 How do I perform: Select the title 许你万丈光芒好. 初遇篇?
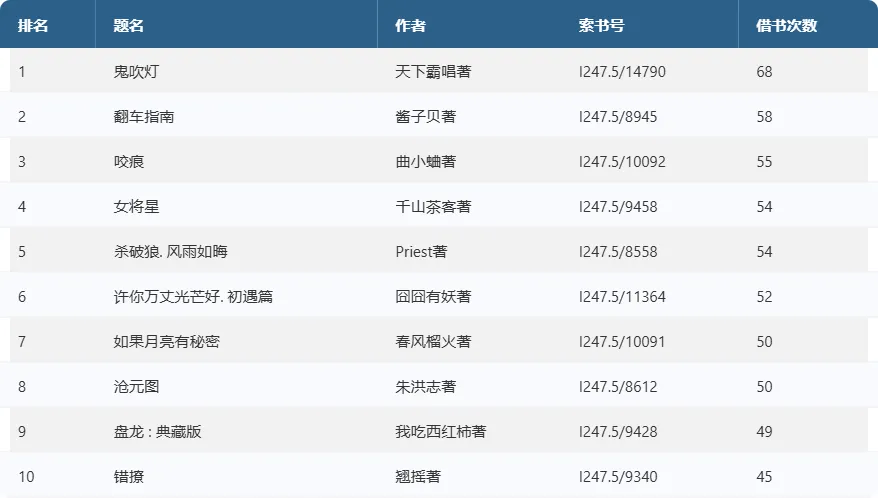click(x=193, y=297)
